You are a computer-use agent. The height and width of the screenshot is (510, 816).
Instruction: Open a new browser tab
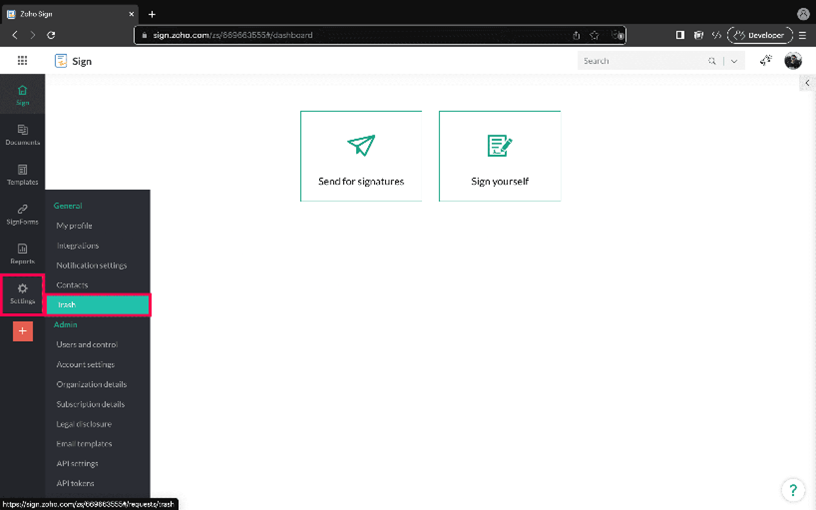pyautogui.click(x=152, y=14)
